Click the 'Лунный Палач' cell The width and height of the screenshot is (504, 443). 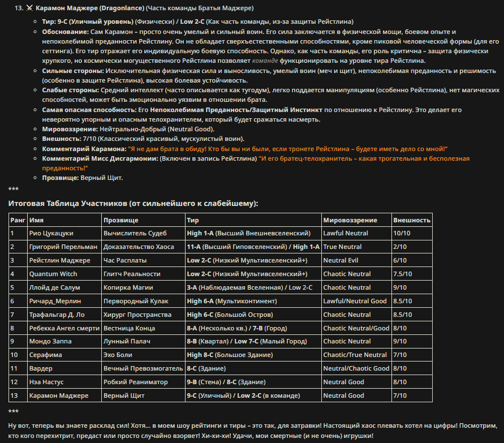143,341
